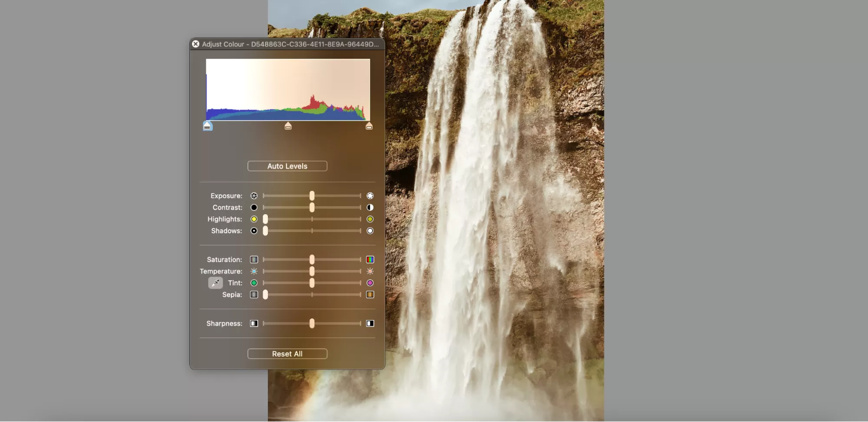This screenshot has width=868, height=422.
Task: Click the minimum exposure icon
Action: (254, 196)
